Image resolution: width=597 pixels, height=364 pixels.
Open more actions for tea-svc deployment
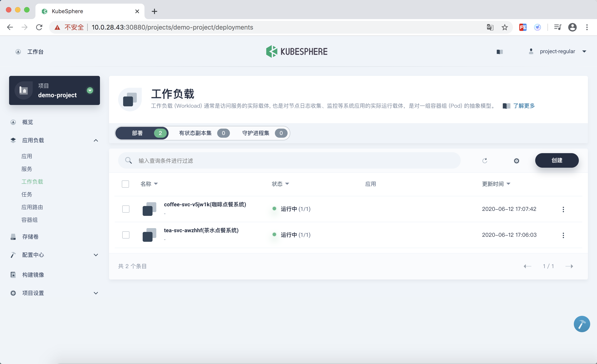563,235
